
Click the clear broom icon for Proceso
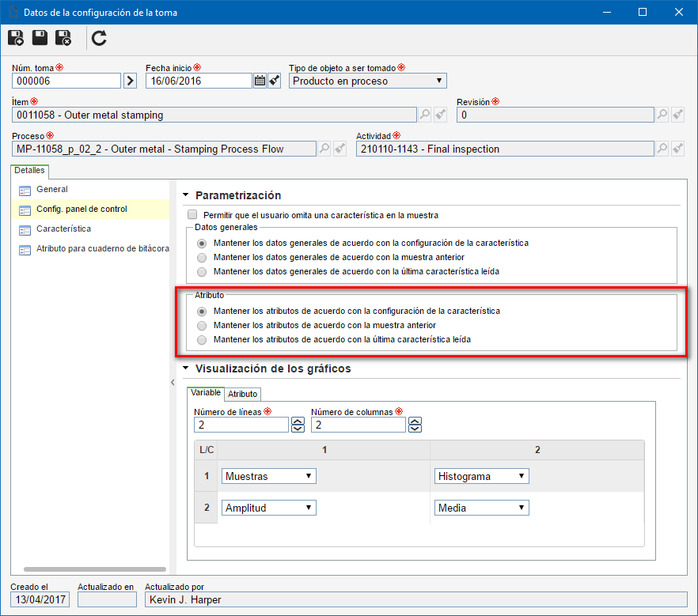[340, 149]
